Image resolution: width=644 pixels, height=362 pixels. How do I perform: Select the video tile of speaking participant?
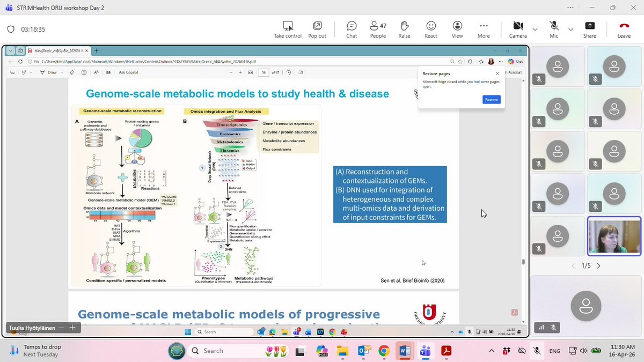click(x=614, y=236)
